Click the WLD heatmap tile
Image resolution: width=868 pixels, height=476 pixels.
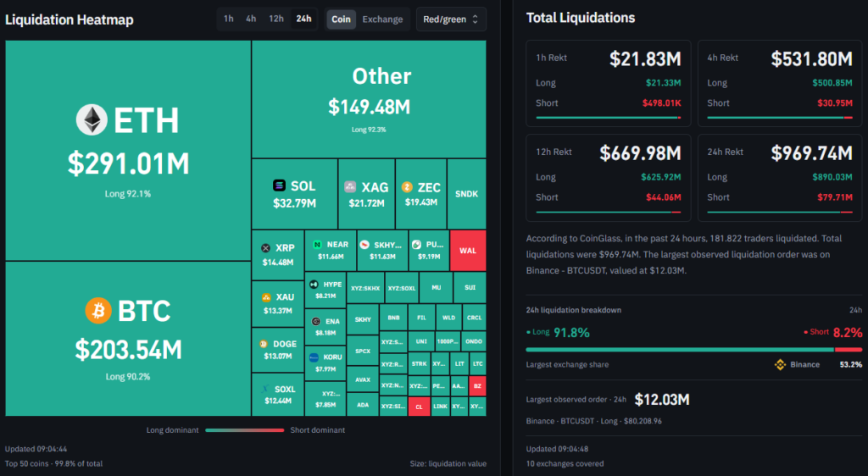click(x=448, y=318)
